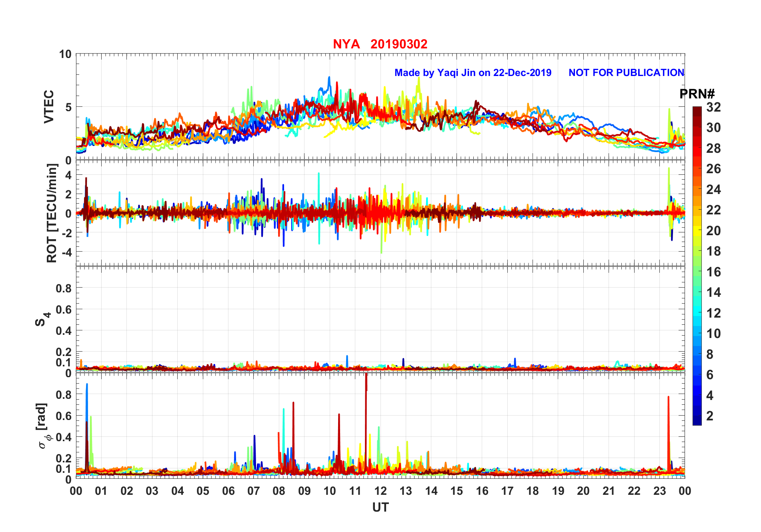Click colorbar tick label 28
Screen dimensions: 761x532
713,148
